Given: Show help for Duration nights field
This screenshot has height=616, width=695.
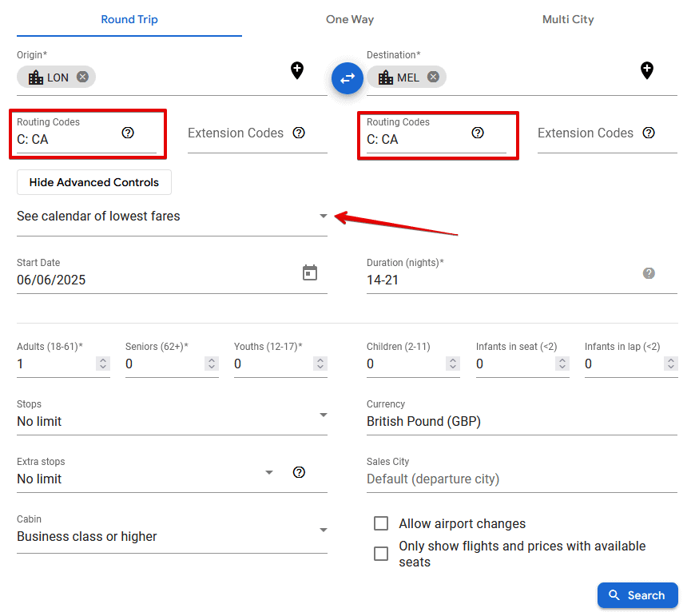Looking at the screenshot, I should [x=649, y=273].
